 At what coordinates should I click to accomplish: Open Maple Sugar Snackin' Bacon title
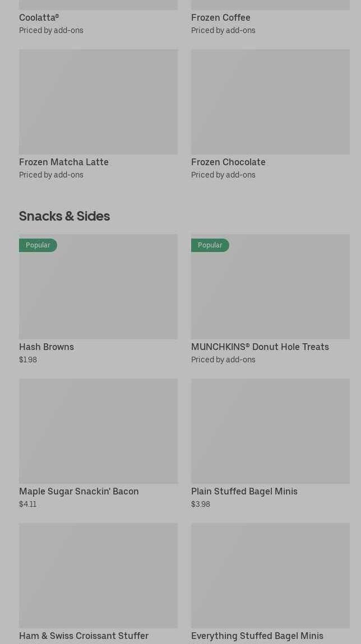79,492
